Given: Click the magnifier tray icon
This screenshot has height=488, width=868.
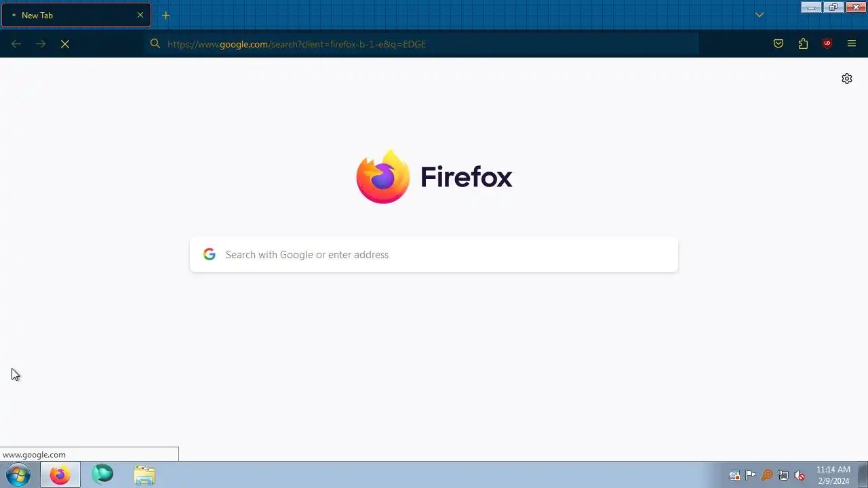Looking at the screenshot, I should (767, 475).
